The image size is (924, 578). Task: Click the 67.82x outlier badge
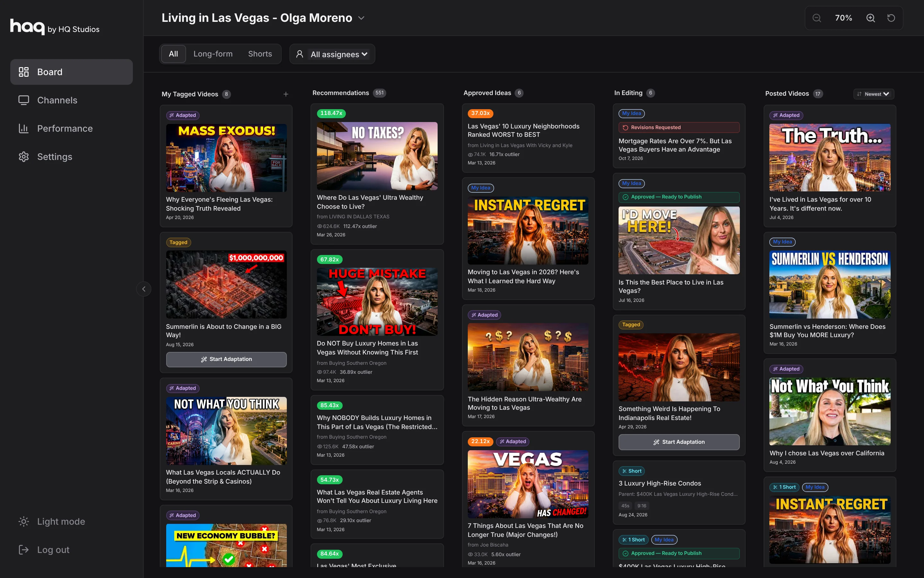tap(329, 259)
